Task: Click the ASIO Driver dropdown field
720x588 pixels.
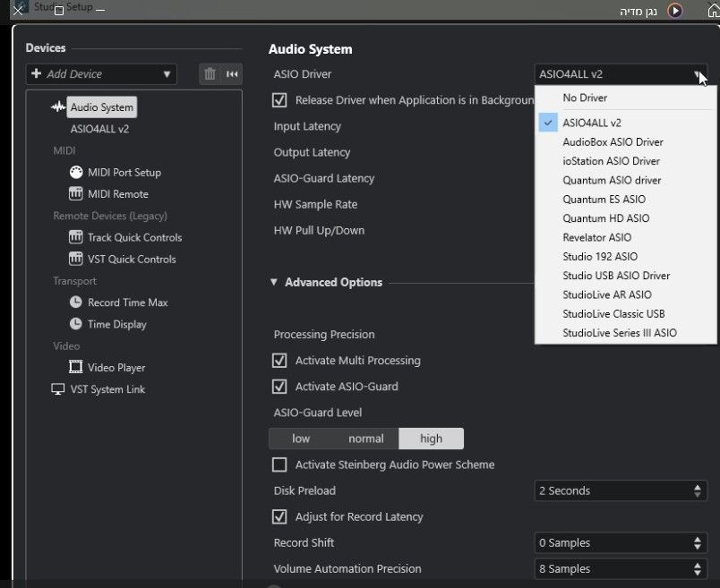Action: coord(621,74)
